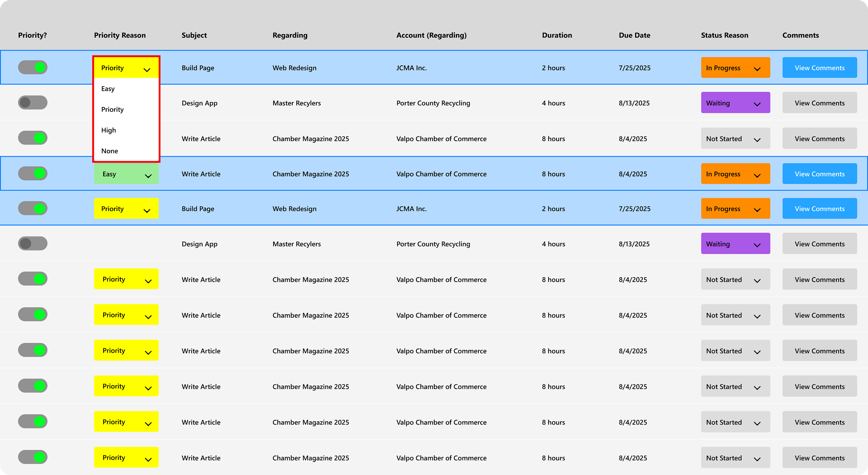Choose Easy in the open priority list
Image resolution: width=868 pixels, height=475 pixels.
108,89
